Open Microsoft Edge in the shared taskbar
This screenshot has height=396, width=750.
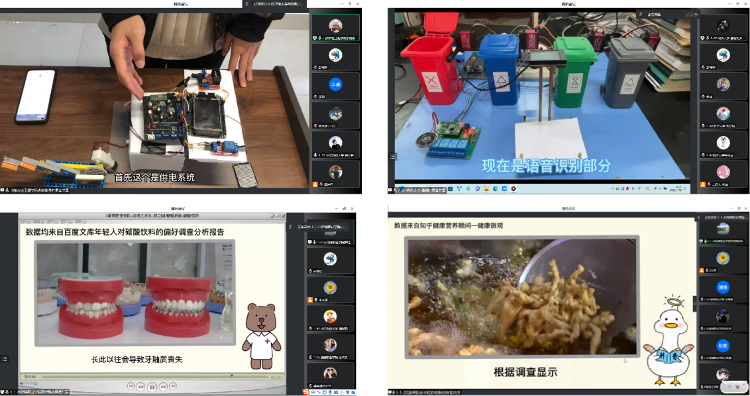coord(495,189)
